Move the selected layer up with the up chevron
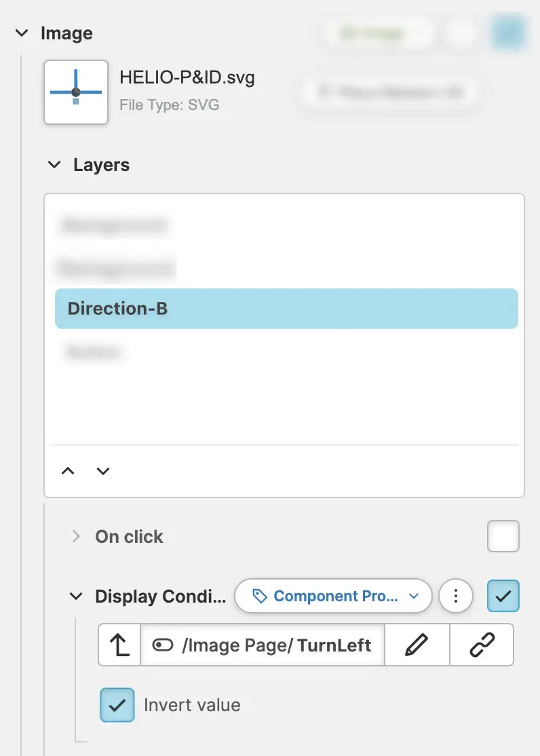Image resolution: width=540 pixels, height=756 pixels. pos(68,471)
